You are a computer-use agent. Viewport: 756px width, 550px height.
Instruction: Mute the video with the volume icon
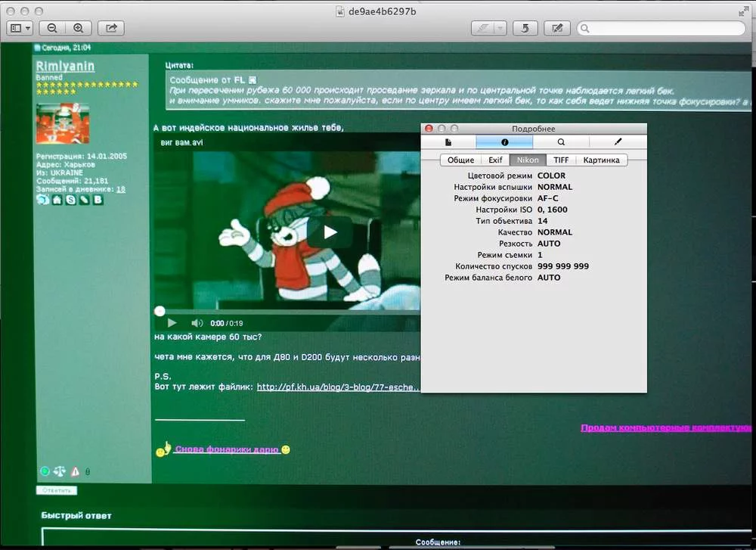coord(195,323)
